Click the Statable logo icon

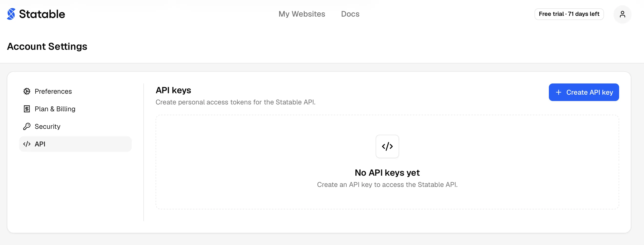[11, 14]
